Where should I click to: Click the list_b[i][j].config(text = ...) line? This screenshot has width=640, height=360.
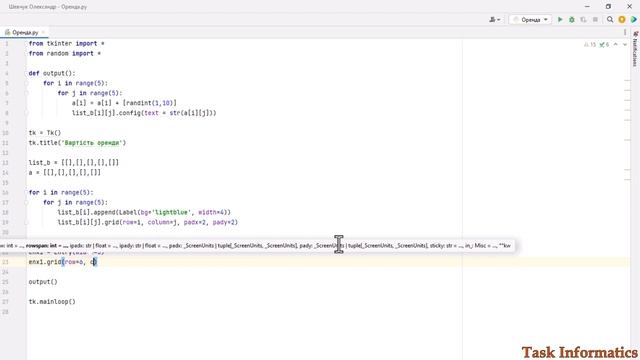pyautogui.click(x=144, y=113)
